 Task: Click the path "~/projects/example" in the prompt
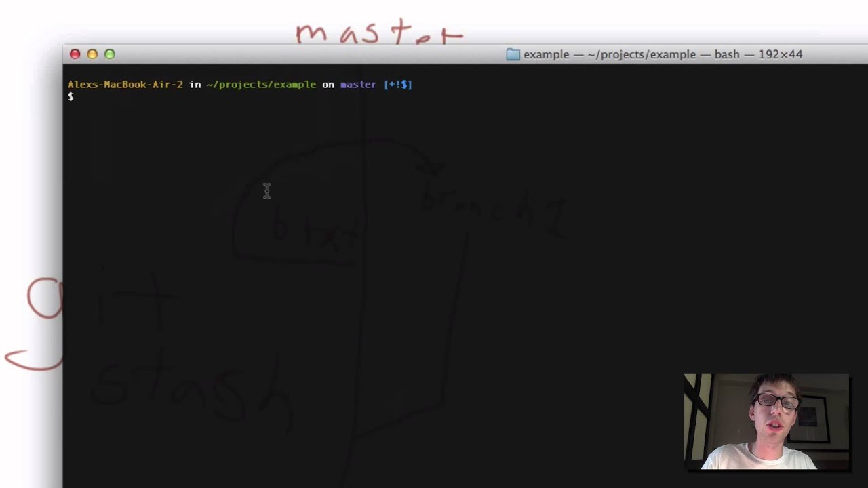click(261, 85)
